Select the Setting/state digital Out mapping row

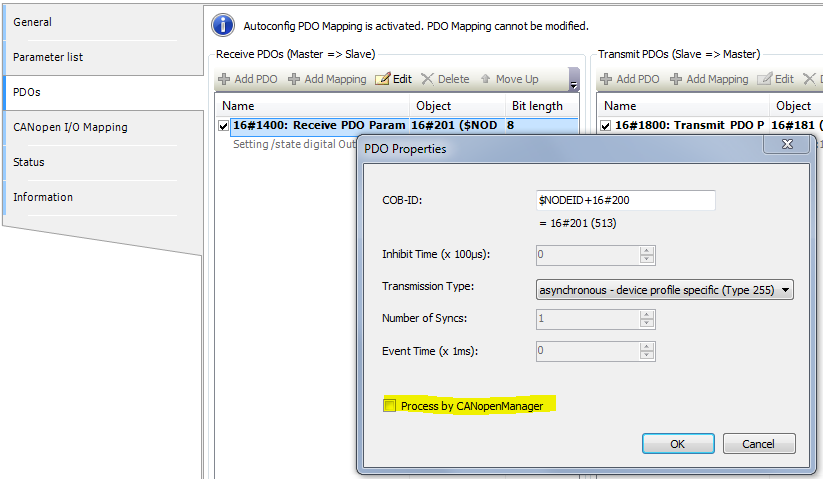[x=294, y=144]
